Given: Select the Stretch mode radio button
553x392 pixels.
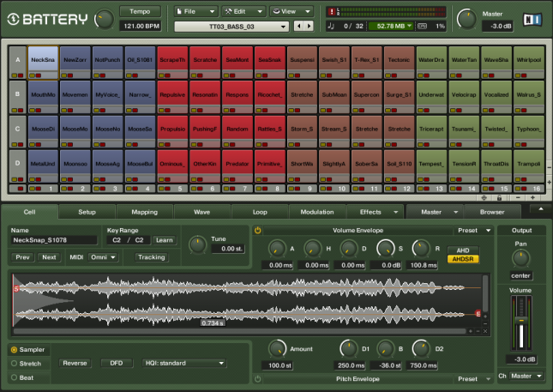Looking at the screenshot, I should click(x=14, y=363).
